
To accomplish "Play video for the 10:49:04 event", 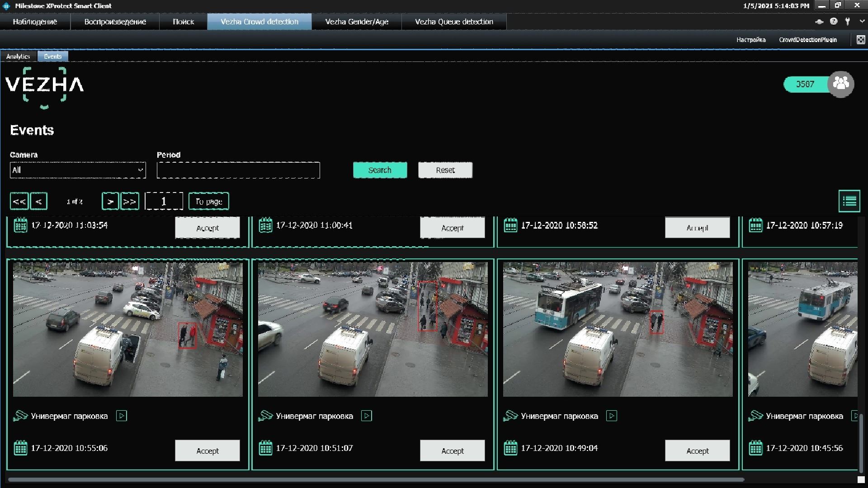I will pos(612,416).
